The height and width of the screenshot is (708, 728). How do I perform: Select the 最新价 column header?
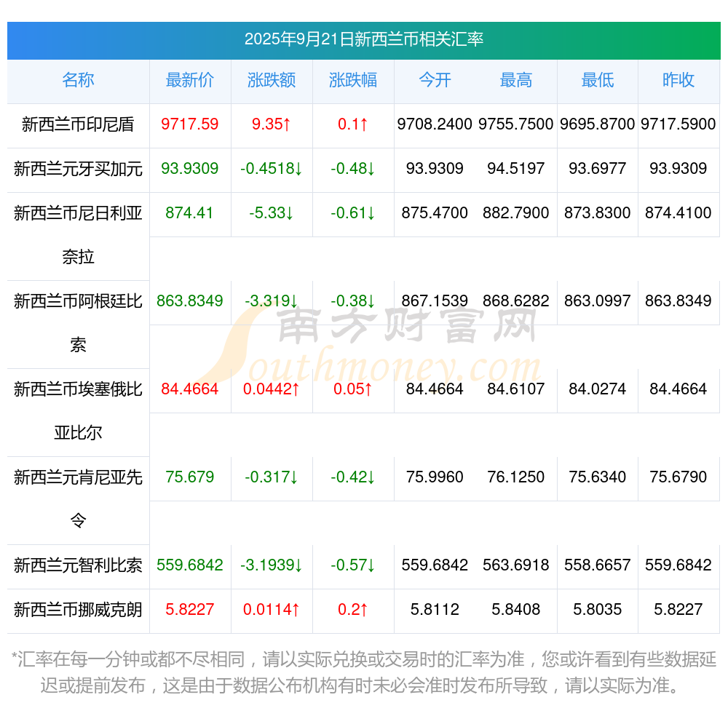coord(189,80)
